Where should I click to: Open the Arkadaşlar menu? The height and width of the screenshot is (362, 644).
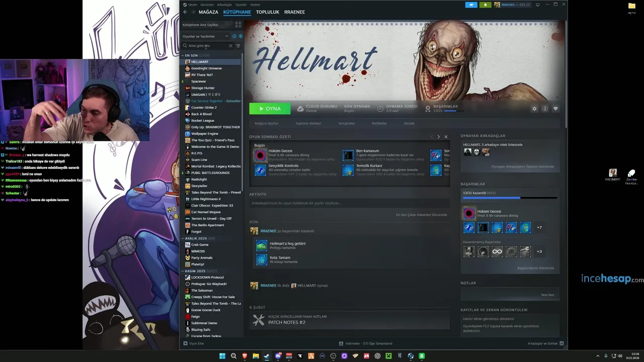click(224, 5)
